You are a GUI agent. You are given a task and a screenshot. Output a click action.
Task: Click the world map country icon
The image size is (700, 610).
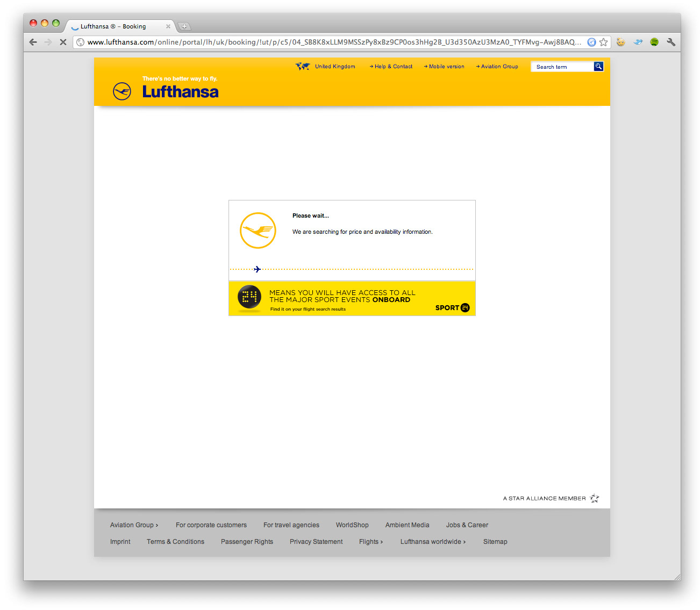click(303, 66)
